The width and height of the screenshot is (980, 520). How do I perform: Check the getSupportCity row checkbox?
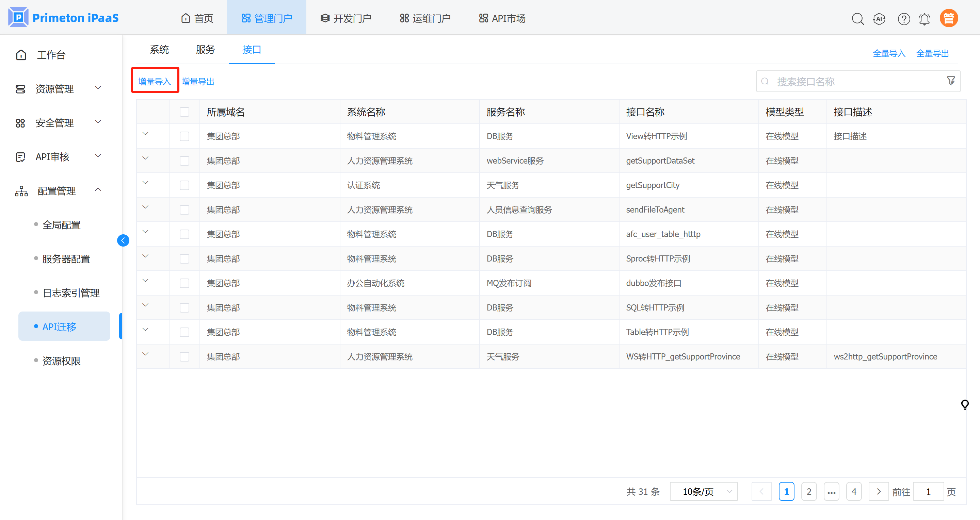pyautogui.click(x=184, y=185)
